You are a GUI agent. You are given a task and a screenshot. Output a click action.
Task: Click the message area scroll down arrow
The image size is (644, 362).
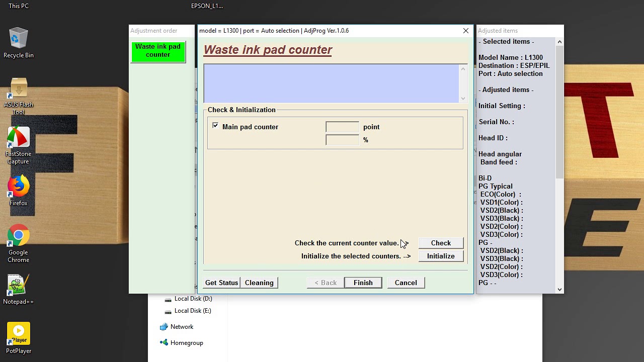(463, 99)
